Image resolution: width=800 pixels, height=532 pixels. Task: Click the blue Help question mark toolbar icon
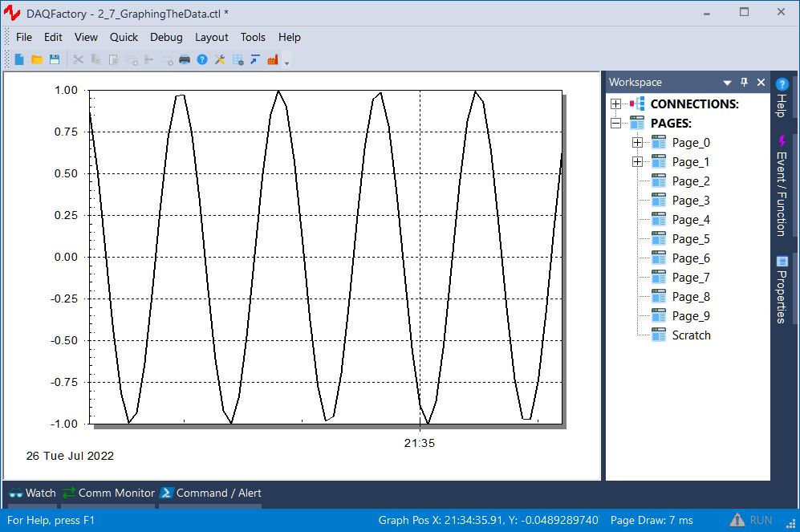[x=202, y=59]
